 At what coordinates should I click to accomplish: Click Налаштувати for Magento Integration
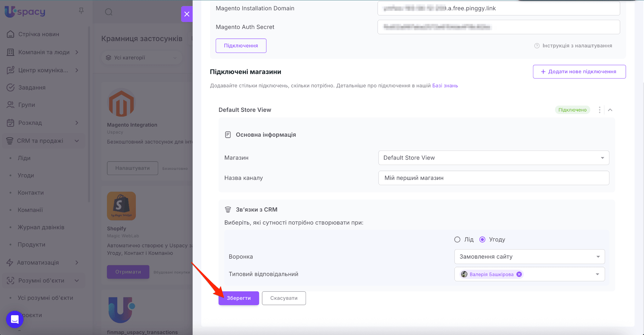coord(132,168)
